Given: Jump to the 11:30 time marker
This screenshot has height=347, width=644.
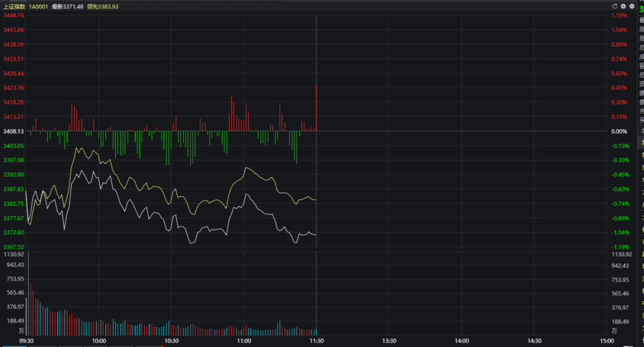Looking at the screenshot, I should click(316, 341).
